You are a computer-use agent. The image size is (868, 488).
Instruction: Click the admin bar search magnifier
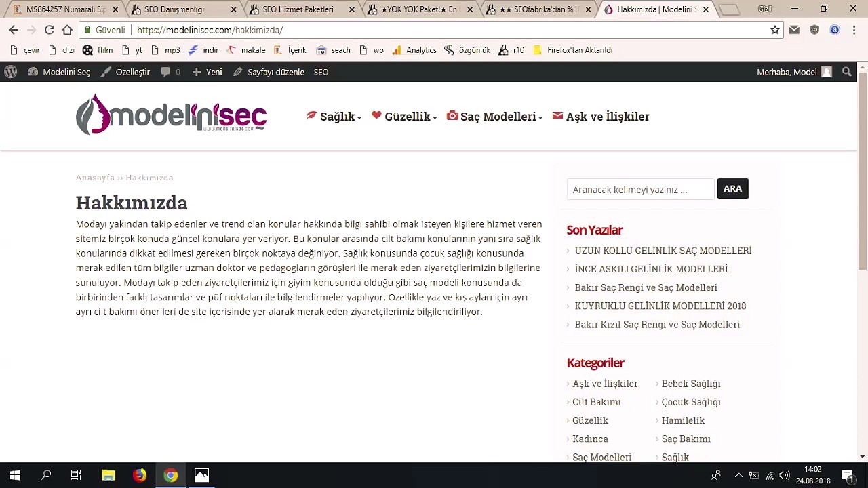point(846,72)
